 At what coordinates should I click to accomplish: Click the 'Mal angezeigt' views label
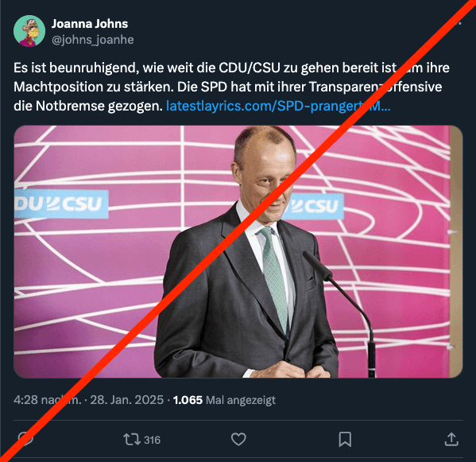pyautogui.click(x=241, y=400)
